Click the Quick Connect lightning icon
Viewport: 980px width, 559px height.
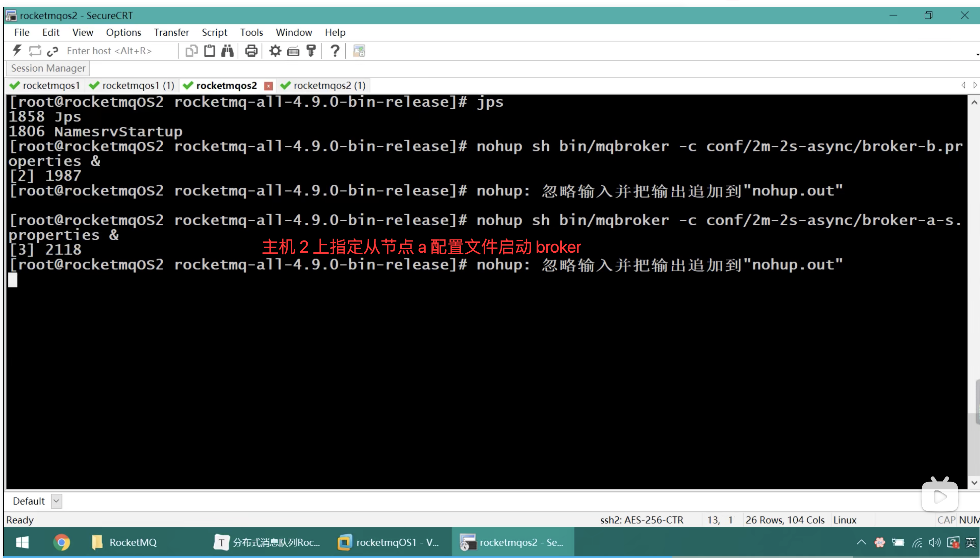(x=17, y=51)
